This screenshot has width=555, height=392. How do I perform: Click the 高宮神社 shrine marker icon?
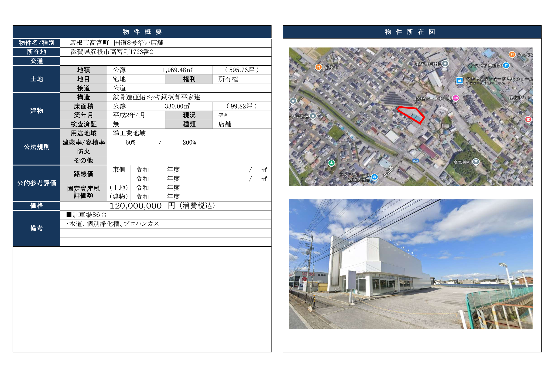click(476, 161)
